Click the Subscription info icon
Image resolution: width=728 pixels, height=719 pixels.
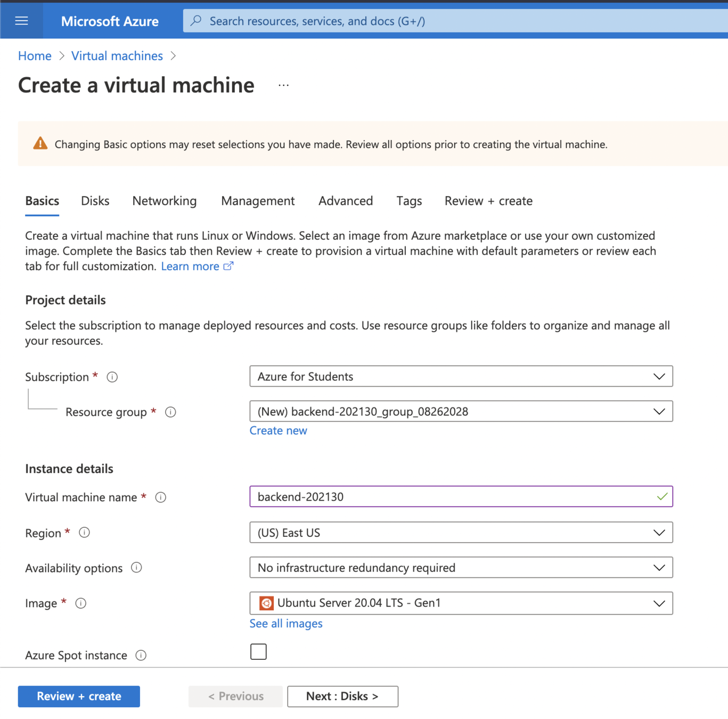tap(112, 377)
